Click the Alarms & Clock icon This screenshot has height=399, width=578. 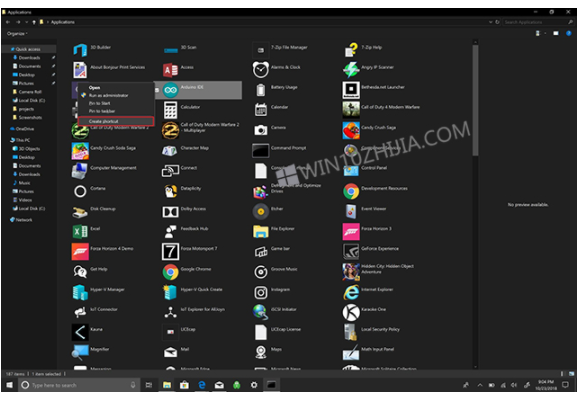click(261, 70)
